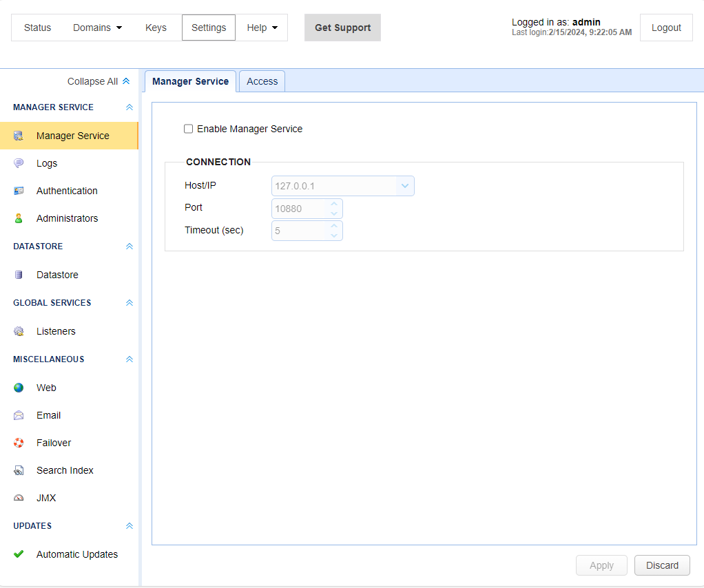Collapse the Datastore sidebar section
Image resolution: width=704 pixels, height=588 pixels.
[129, 246]
